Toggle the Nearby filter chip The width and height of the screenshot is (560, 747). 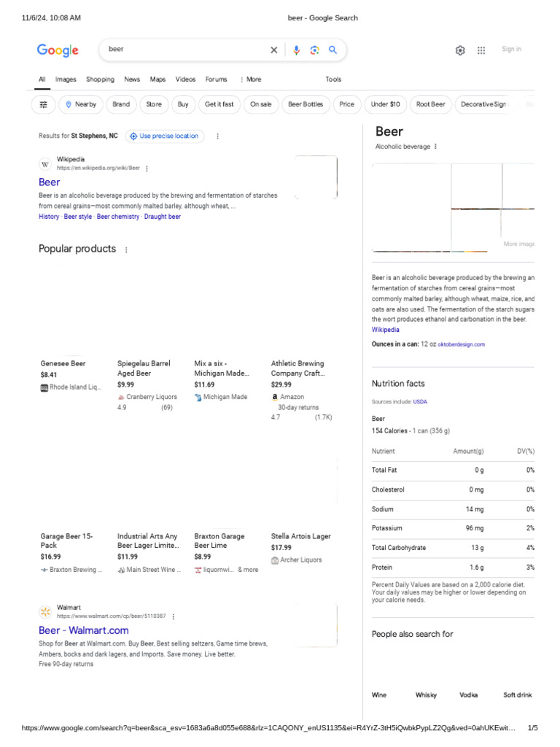coord(81,104)
